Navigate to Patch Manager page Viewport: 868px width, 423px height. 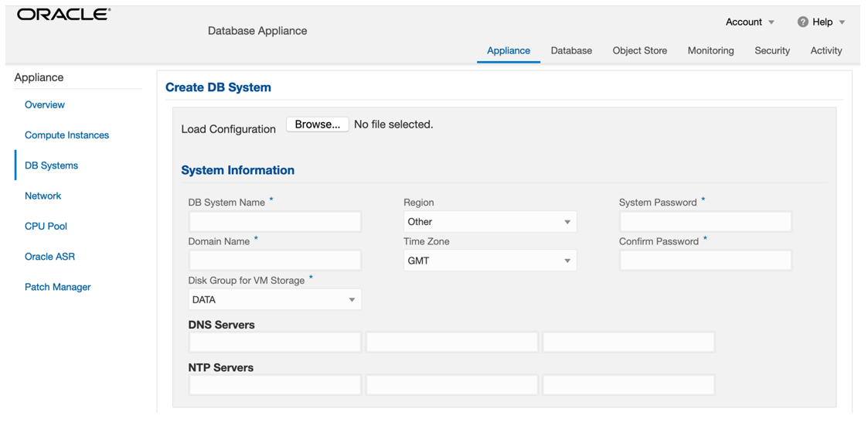57,287
